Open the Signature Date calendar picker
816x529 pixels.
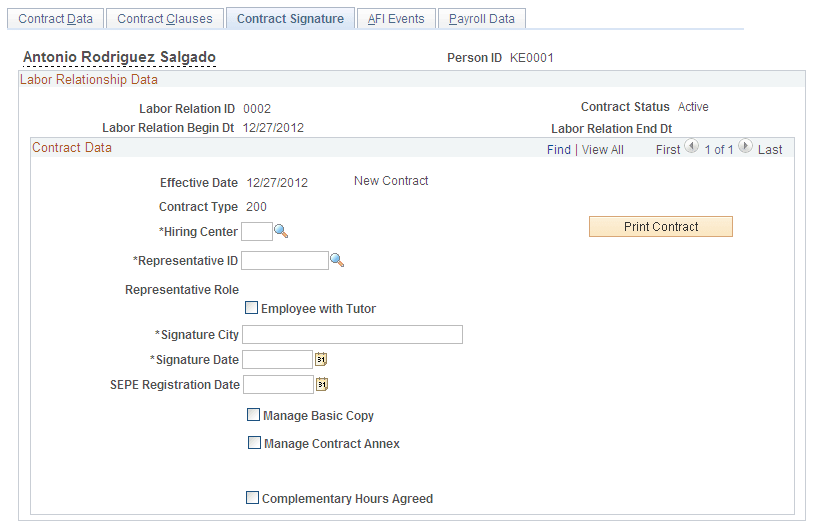(x=321, y=359)
